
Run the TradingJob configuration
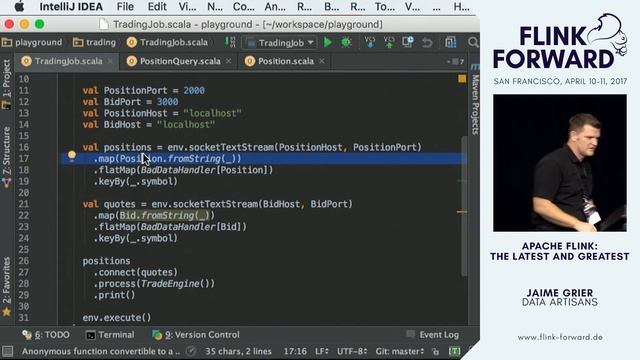(327, 42)
